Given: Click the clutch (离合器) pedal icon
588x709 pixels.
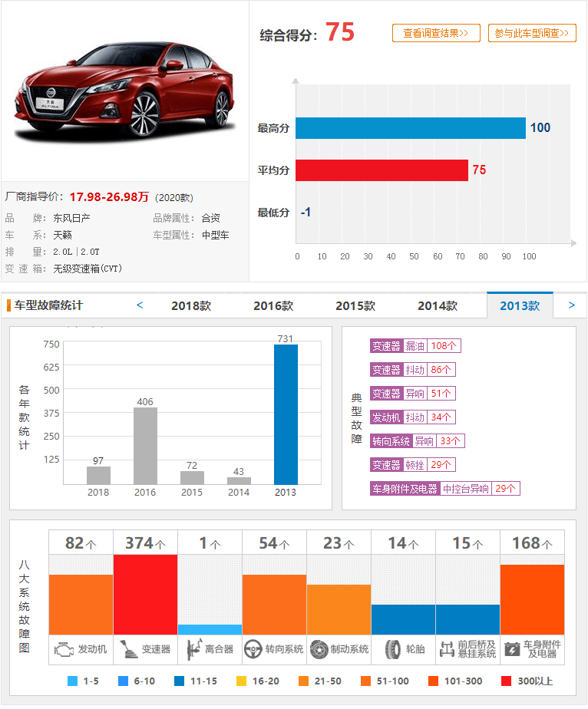Looking at the screenshot, I should point(193,649).
